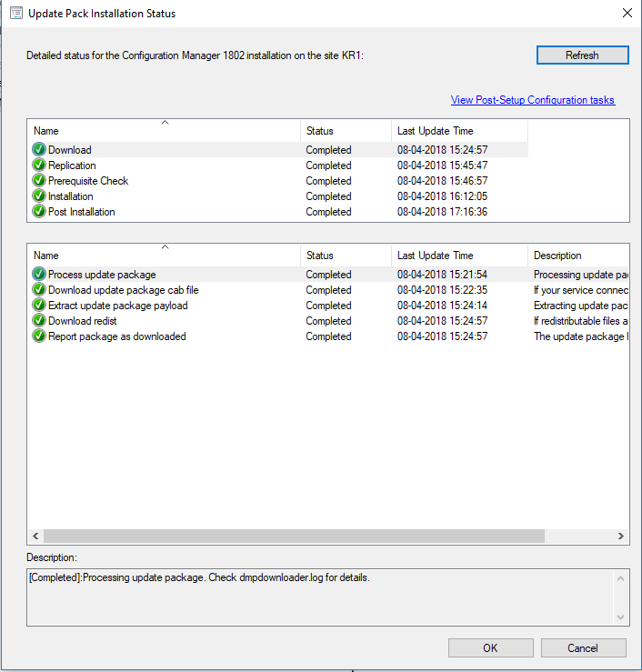Image resolution: width=642 pixels, height=672 pixels.
Task: Click the horizontal scrollbar thumb in lower list
Action: (294, 537)
